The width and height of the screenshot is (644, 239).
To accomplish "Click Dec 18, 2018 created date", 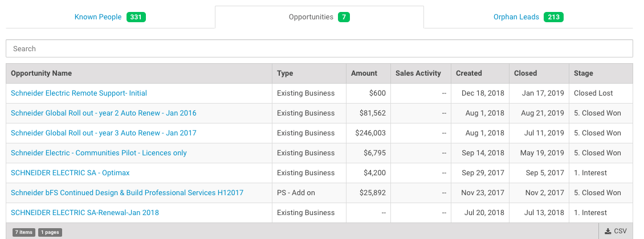I will pyautogui.click(x=483, y=93).
